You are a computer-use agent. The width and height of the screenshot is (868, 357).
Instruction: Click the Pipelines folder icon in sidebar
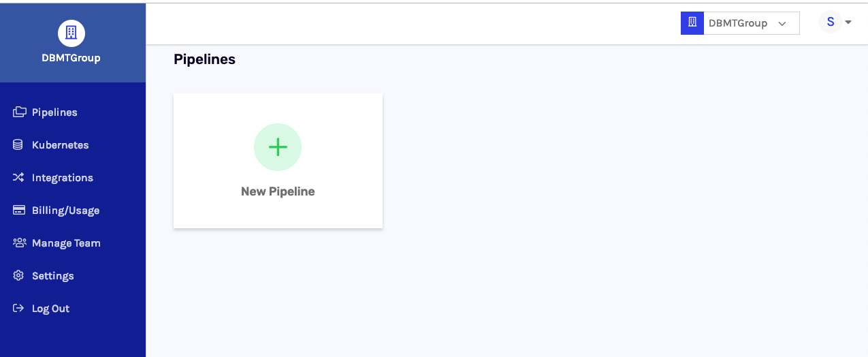19,112
